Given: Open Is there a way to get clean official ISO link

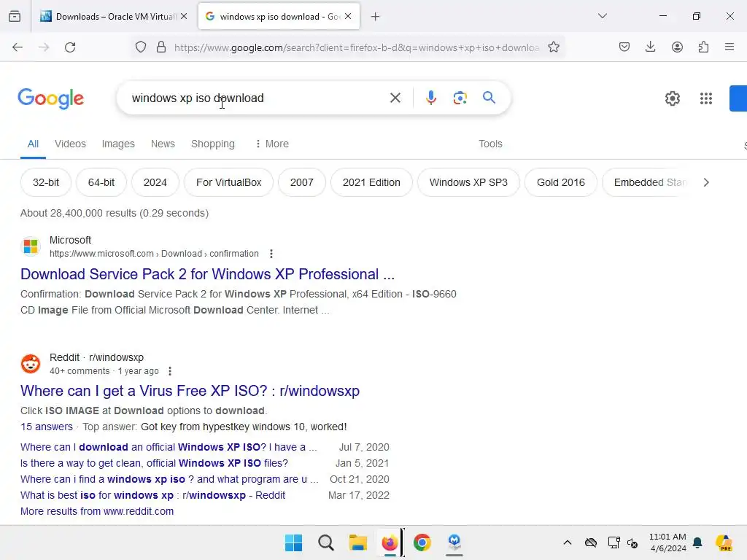Looking at the screenshot, I should click(x=154, y=463).
